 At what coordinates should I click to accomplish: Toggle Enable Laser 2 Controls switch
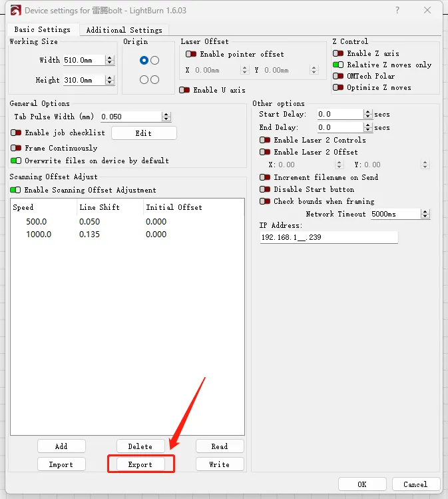pos(265,140)
